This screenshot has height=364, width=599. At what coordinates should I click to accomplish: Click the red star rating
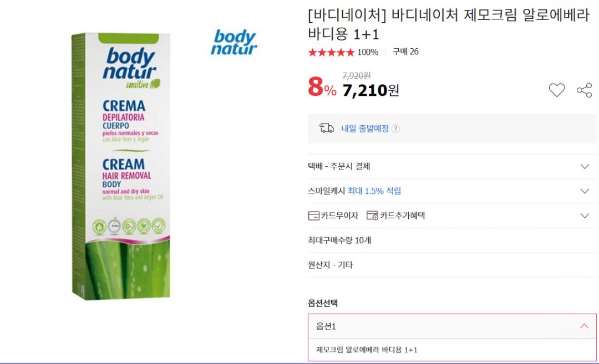331,52
